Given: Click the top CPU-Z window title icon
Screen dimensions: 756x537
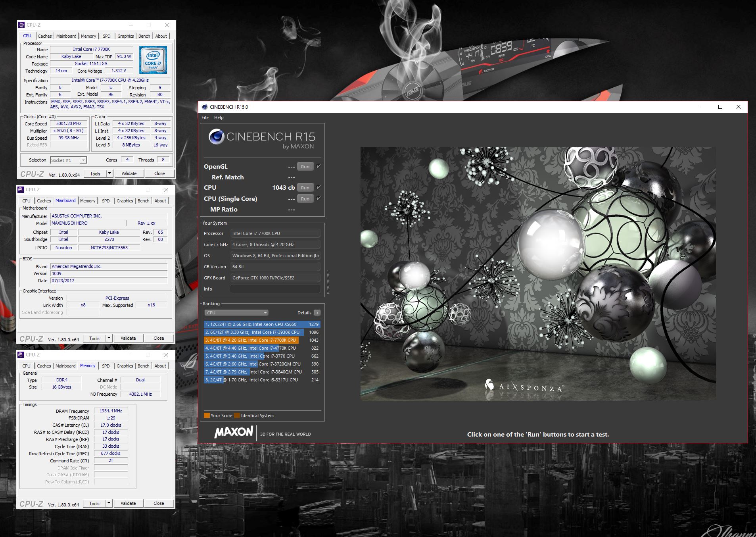Looking at the screenshot, I should (x=21, y=25).
